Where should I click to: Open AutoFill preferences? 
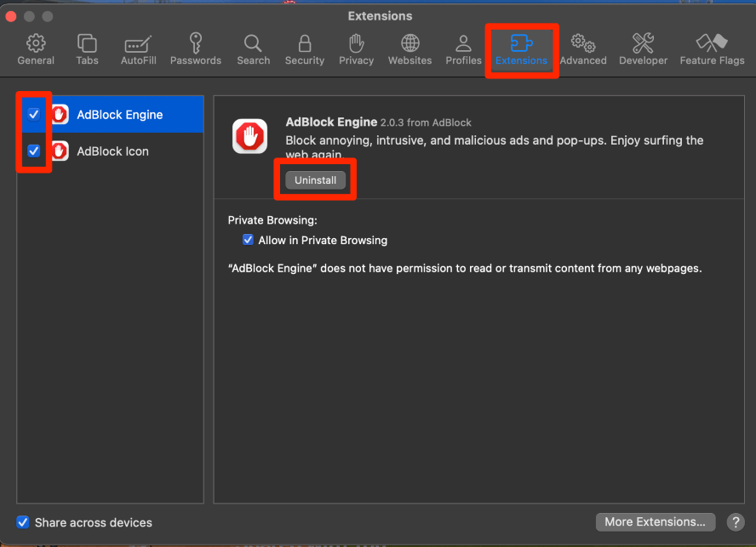click(x=138, y=49)
